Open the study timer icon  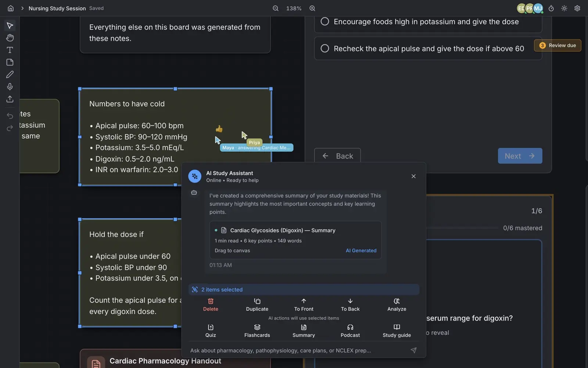(551, 8)
